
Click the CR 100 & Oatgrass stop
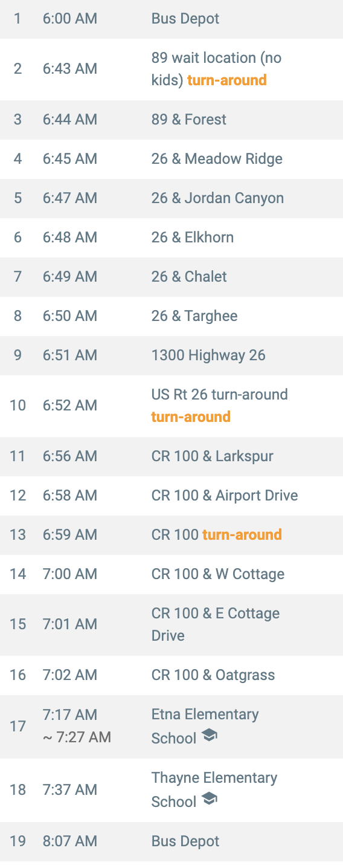point(171,675)
